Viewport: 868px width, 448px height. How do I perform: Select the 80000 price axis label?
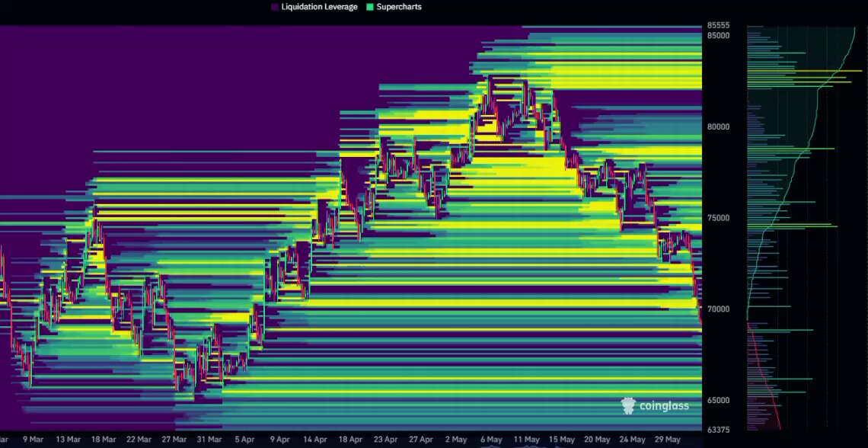(718, 126)
